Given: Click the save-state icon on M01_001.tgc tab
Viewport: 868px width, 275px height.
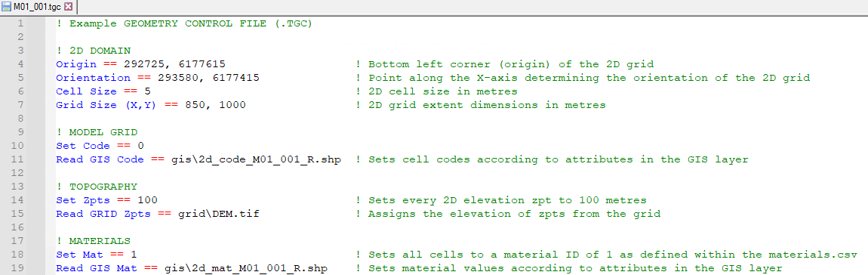Looking at the screenshot, I should (x=7, y=7).
